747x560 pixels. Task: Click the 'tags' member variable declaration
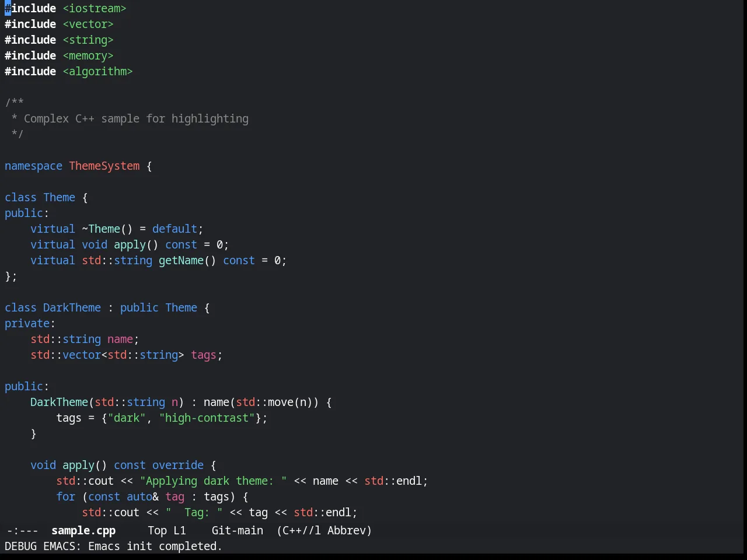point(204,355)
